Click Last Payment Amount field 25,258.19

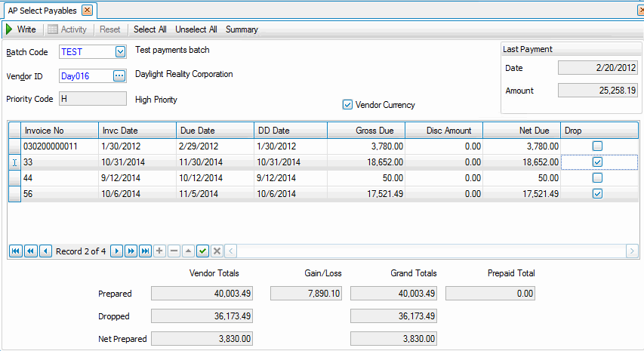[x=598, y=91]
